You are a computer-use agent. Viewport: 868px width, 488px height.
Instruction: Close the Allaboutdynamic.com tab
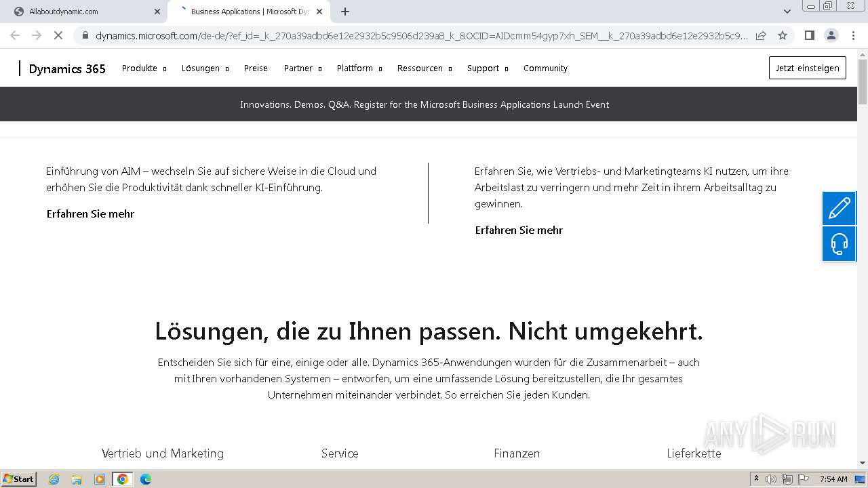coord(157,12)
